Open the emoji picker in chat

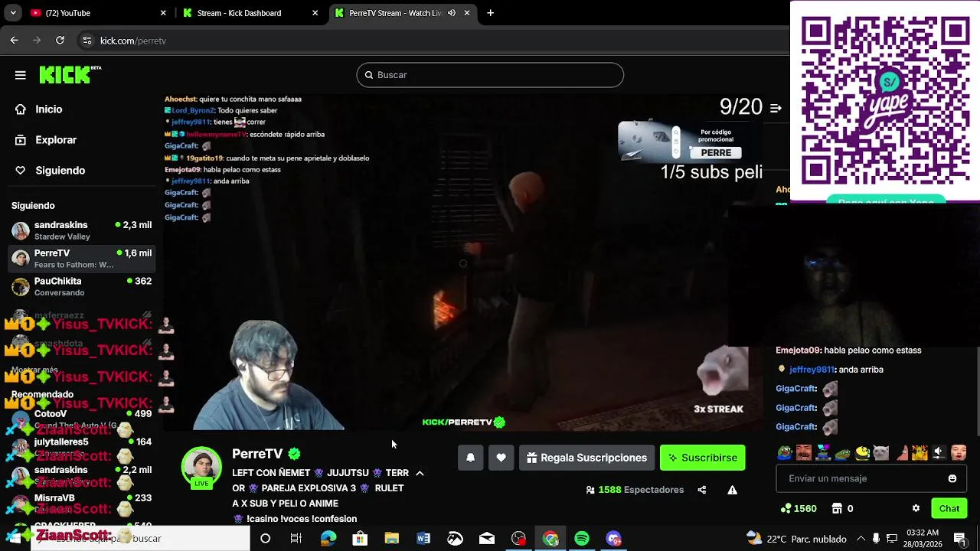point(952,478)
